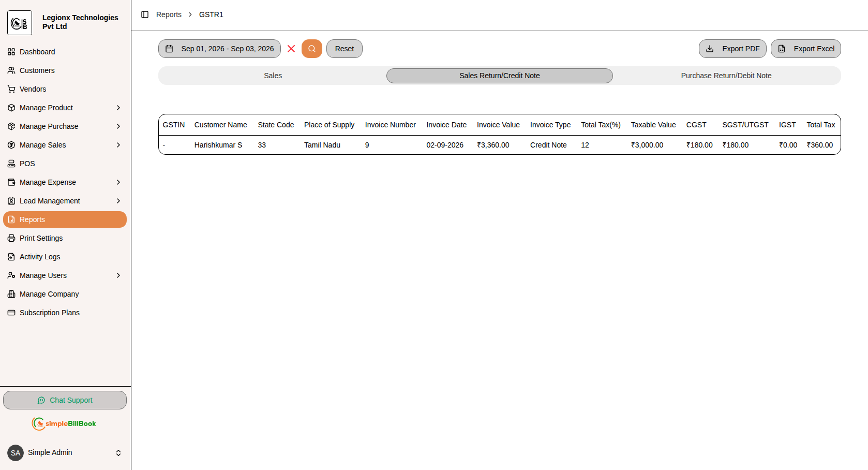Run search with the orange magnifier button
The height and width of the screenshot is (470, 868).
(312, 49)
